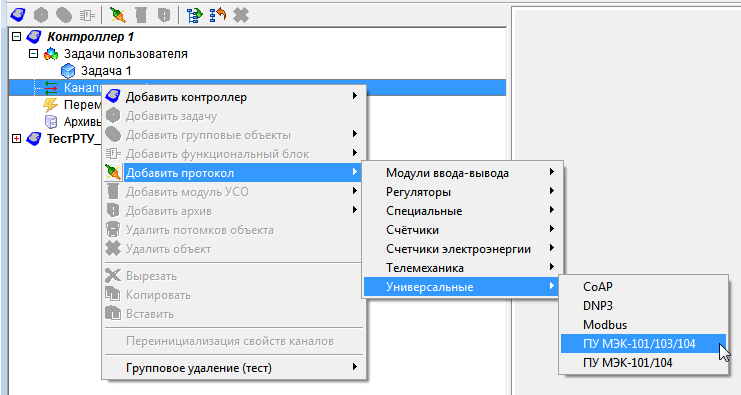The height and width of the screenshot is (395, 741).
Task: Click the add controller toolbar icon
Action: pyautogui.click(x=18, y=15)
